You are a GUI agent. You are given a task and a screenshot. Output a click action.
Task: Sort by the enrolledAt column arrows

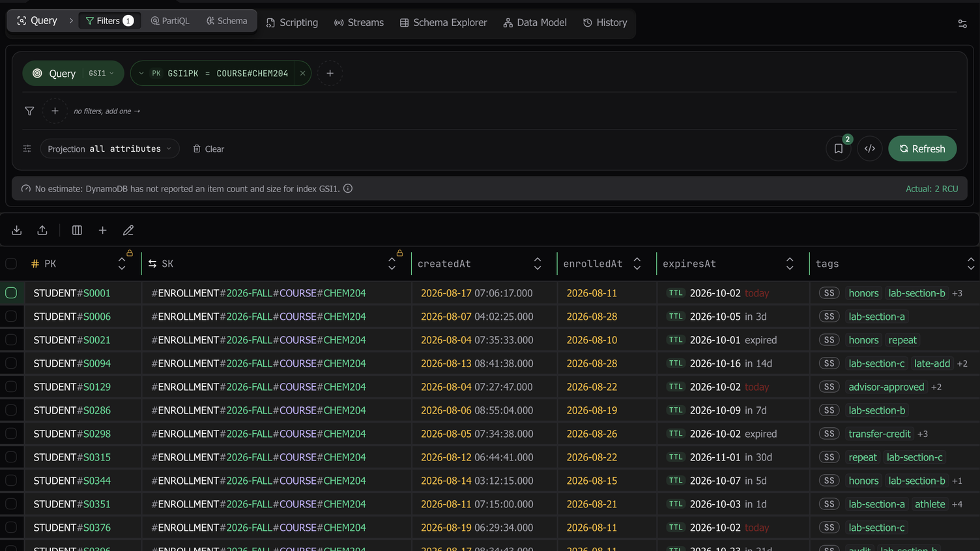pyautogui.click(x=637, y=264)
